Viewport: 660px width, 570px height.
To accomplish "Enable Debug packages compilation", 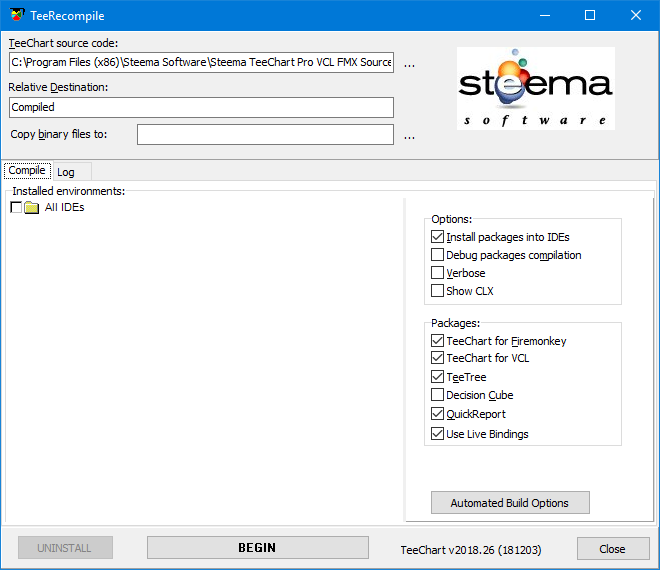I will [x=437, y=255].
